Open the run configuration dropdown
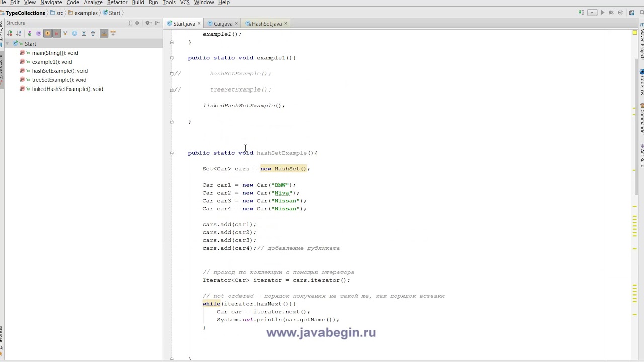Image resolution: width=644 pixels, height=362 pixels. tap(592, 13)
